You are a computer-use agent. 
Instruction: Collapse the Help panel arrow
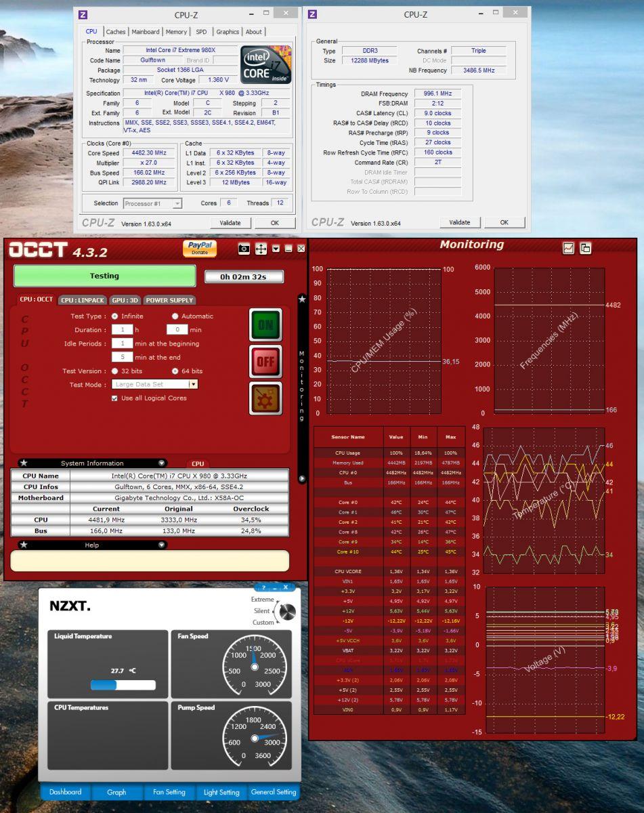[x=161, y=545]
